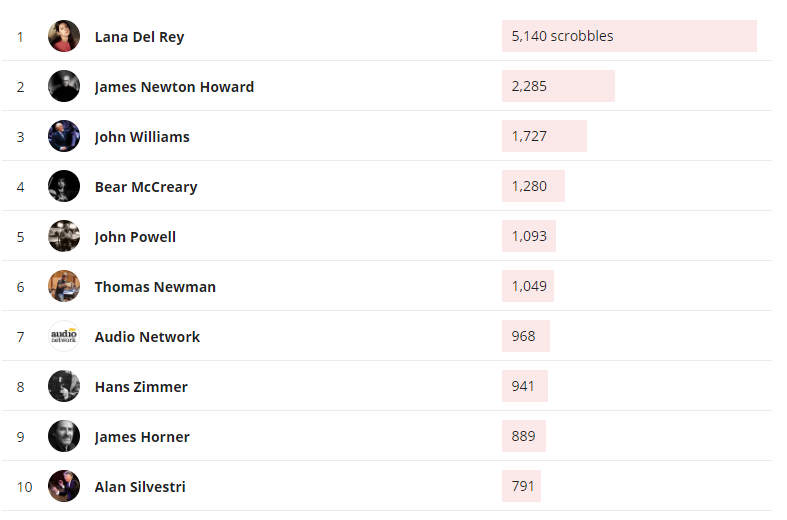Click the Audio Network logo icon
This screenshot has height=520, width=787.
click(64, 336)
